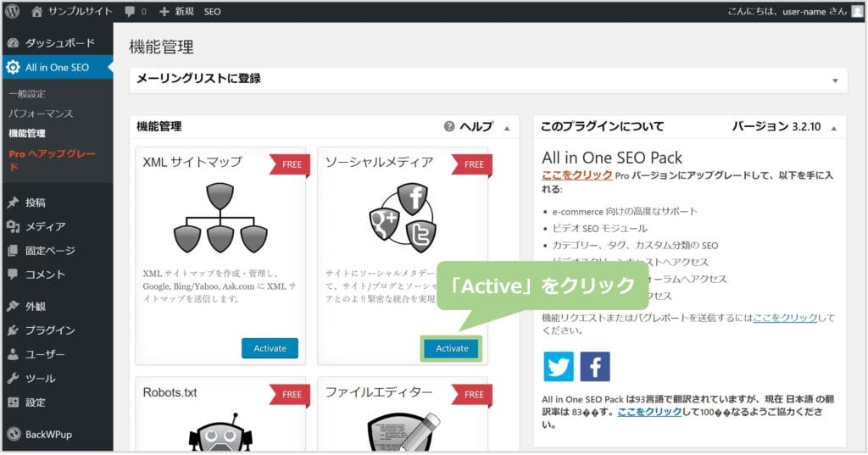
Task: Open パフォーマンス submenu item
Action: pyautogui.click(x=41, y=114)
